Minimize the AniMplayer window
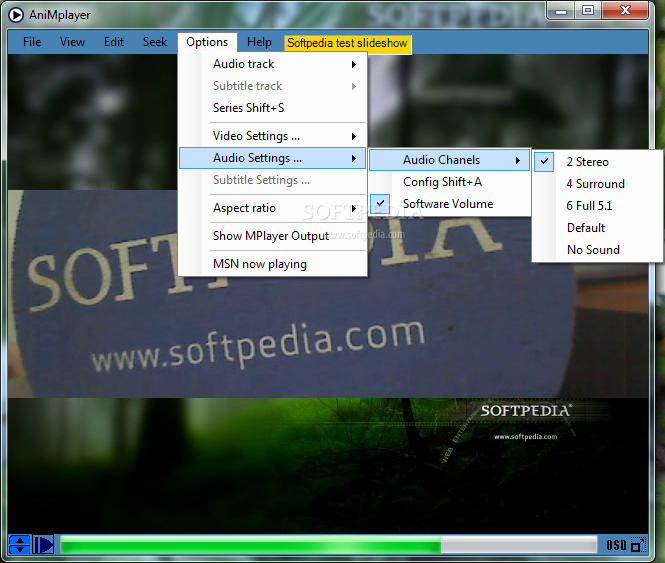Image resolution: width=665 pixels, height=563 pixels. click(561, 11)
